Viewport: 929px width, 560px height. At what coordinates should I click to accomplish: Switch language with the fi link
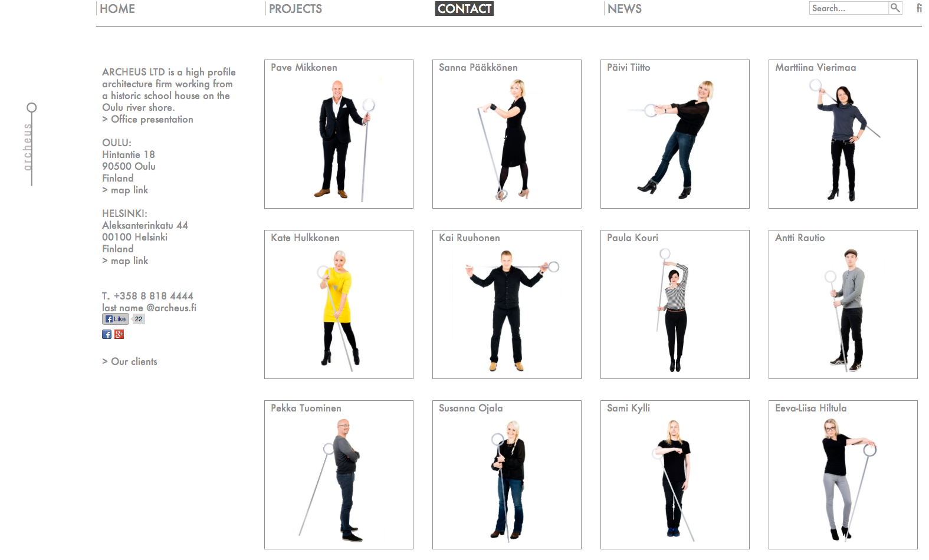pyautogui.click(x=919, y=8)
